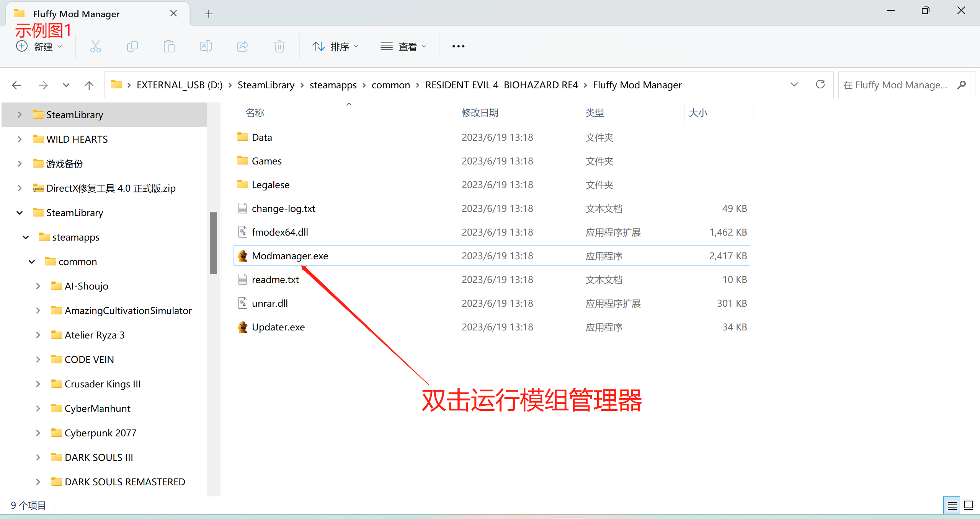Click the navigation pane scrollbar thumb
This screenshot has width=980, height=519.
[213, 243]
